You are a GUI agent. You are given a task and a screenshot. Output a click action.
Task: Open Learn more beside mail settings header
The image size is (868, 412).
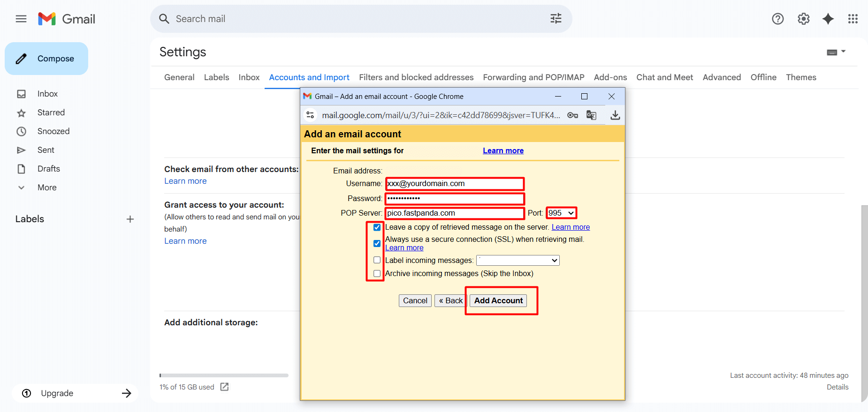503,150
